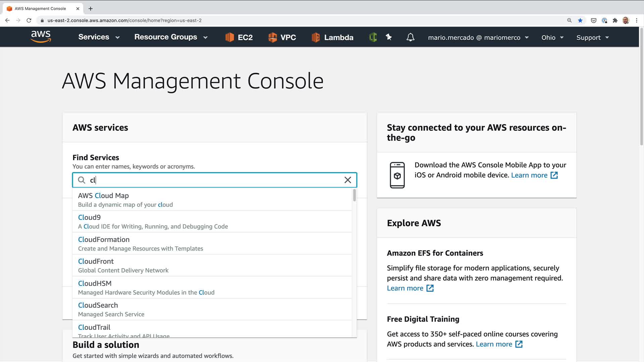Expand the Services menu

[99, 37]
